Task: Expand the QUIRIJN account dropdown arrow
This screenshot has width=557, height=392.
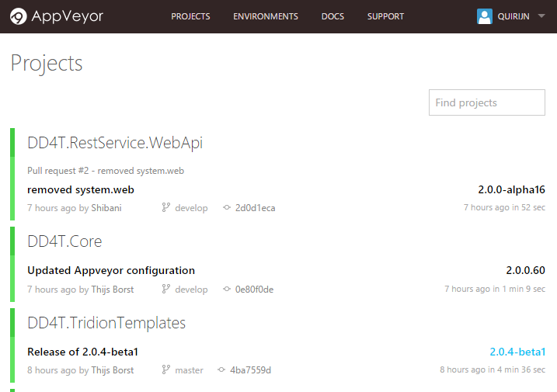Action: point(541,16)
